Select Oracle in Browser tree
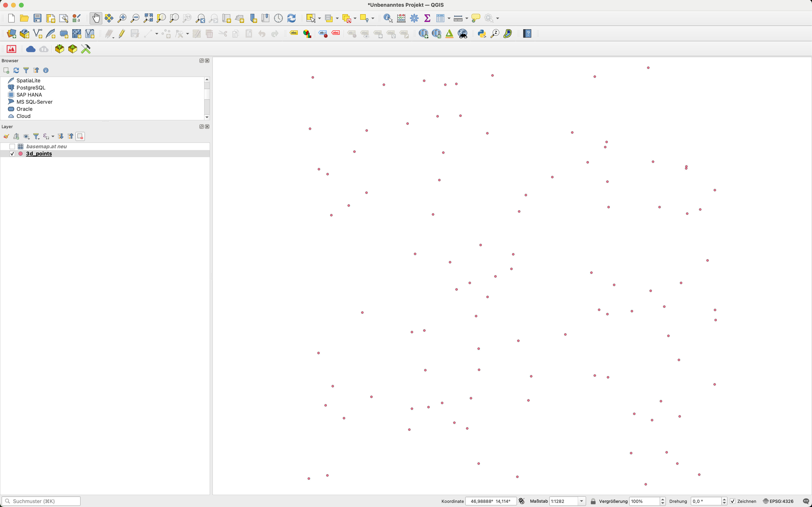This screenshot has width=812, height=507. pyautogui.click(x=24, y=109)
